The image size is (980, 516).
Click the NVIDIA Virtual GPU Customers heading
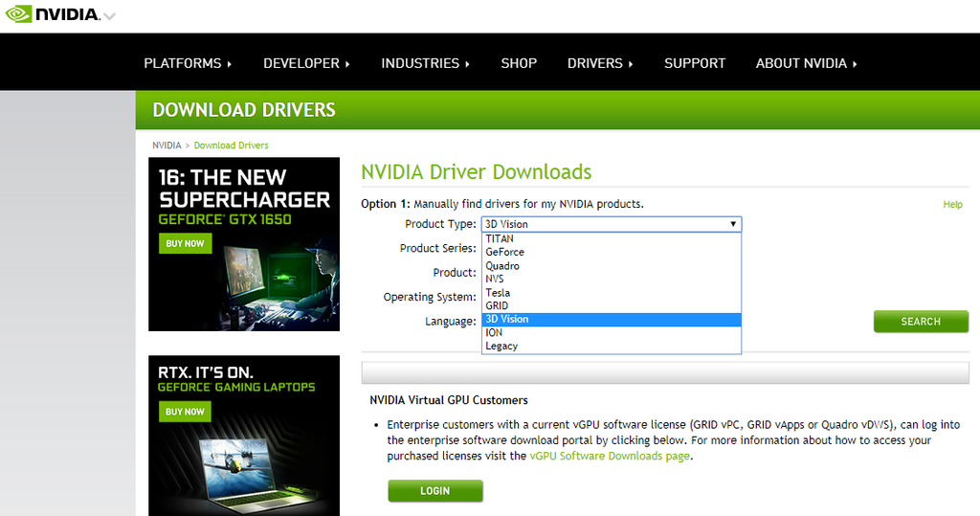coord(449,400)
